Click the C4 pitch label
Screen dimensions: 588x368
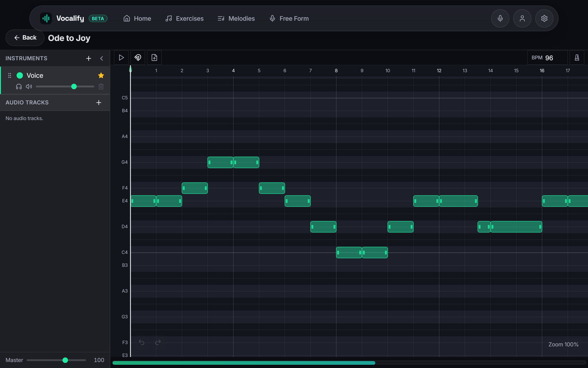125,252
